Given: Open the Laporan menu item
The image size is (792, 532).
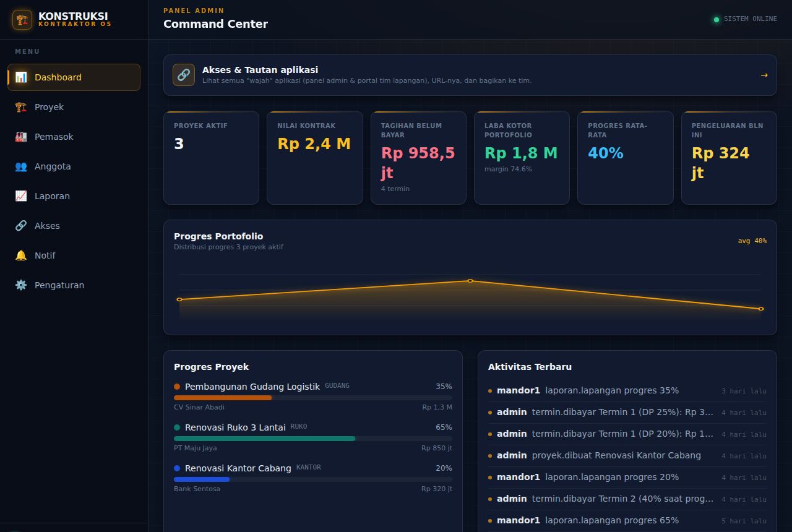Looking at the screenshot, I should click(x=74, y=196).
